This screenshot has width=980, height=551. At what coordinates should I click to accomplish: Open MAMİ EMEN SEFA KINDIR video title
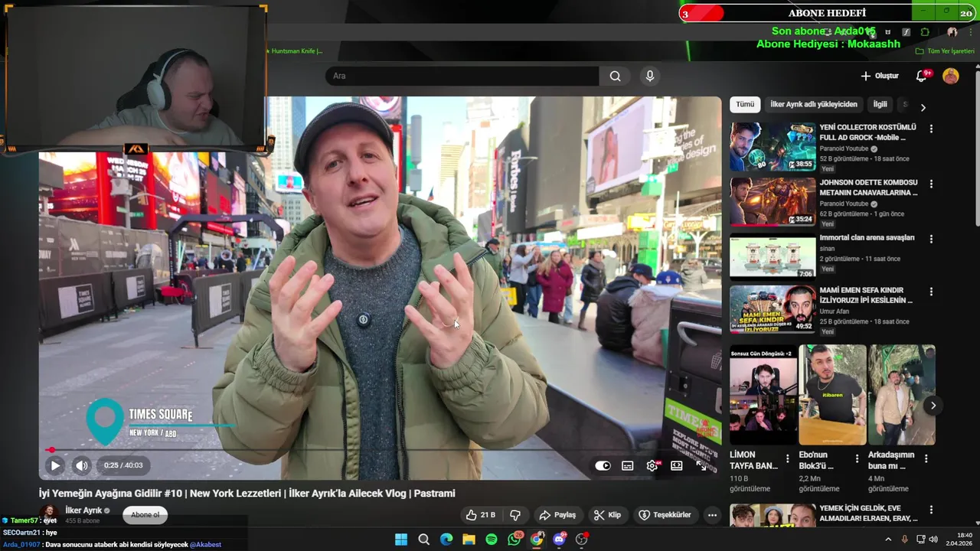coord(866,295)
